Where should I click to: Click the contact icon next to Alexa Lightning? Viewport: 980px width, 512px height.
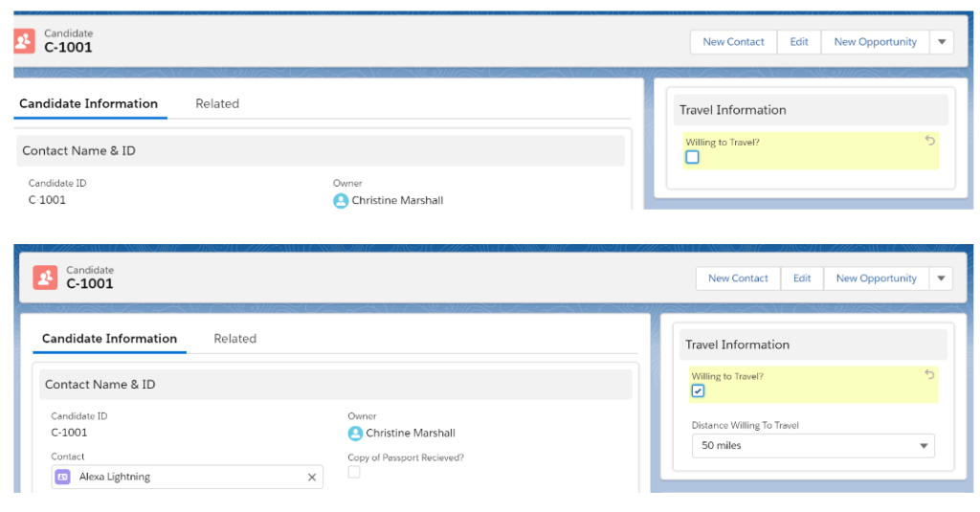tap(62, 477)
